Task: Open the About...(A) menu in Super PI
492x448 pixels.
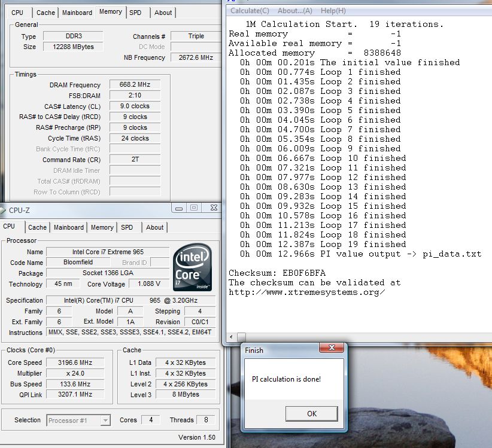Action: (294, 11)
